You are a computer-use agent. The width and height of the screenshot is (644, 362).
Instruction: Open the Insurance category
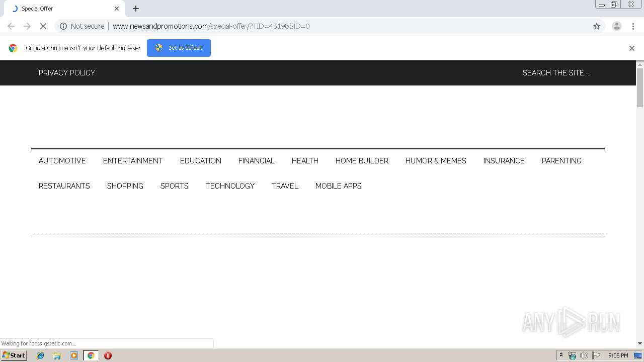[504, 161]
